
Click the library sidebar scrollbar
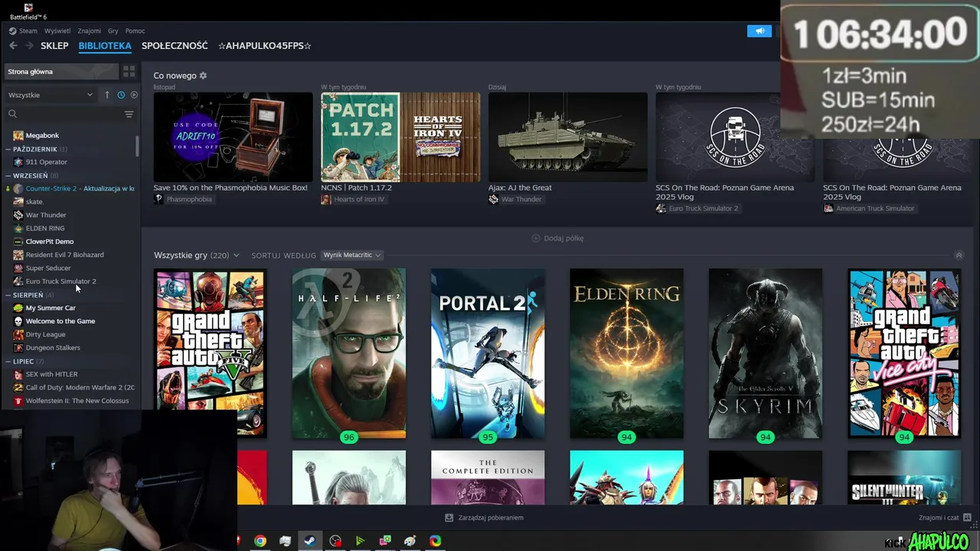tap(137, 147)
